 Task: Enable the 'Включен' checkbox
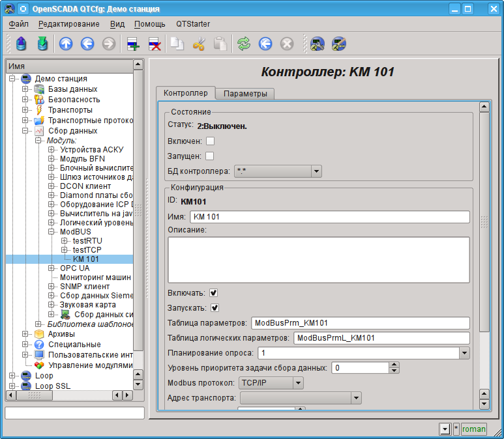(210, 141)
